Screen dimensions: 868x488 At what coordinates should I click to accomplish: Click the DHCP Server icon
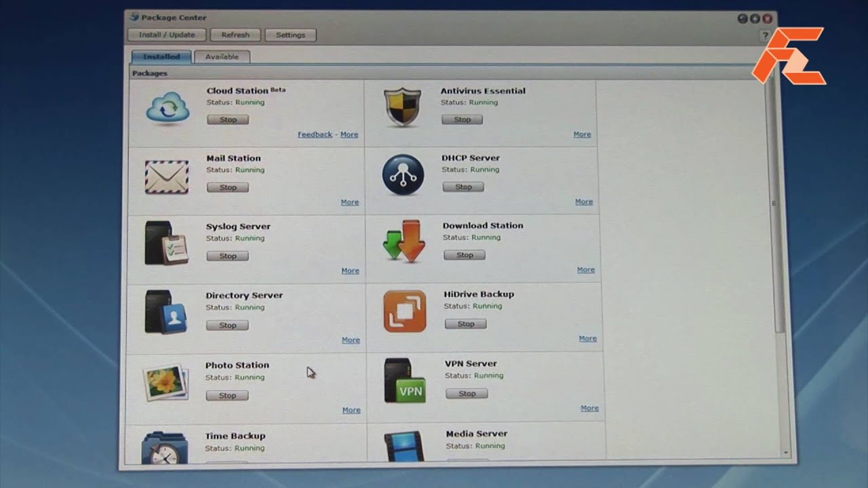click(x=403, y=175)
